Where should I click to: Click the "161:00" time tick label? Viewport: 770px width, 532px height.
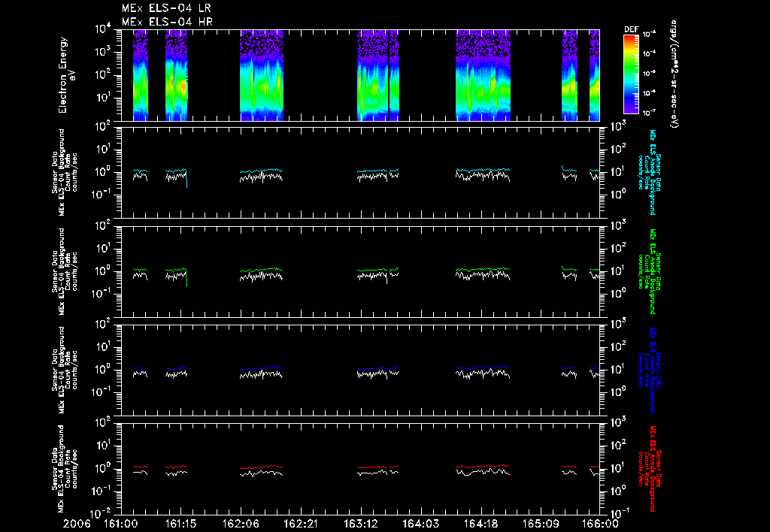(x=121, y=524)
